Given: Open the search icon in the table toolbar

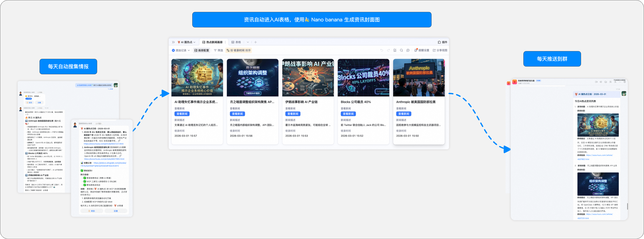Looking at the screenshot, I should (402, 50).
